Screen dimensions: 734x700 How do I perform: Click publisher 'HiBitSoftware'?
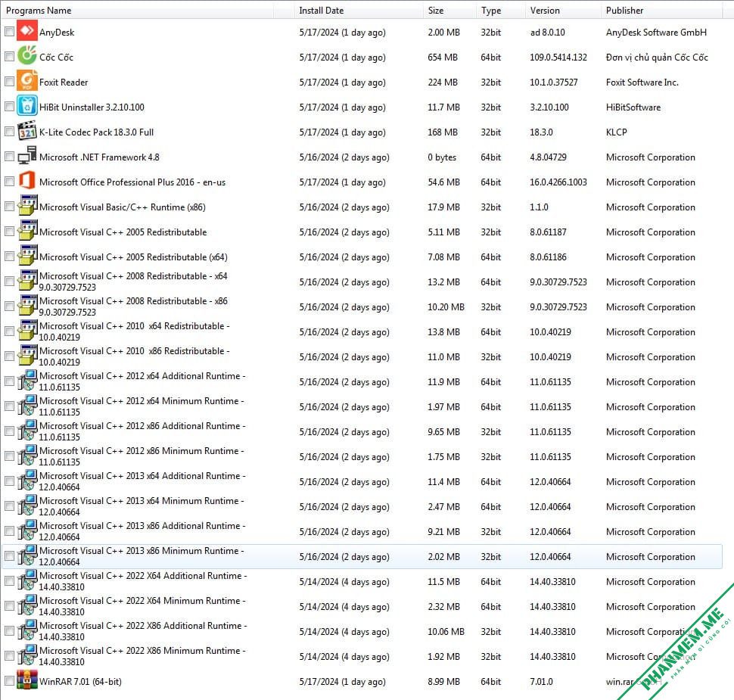pyautogui.click(x=633, y=107)
